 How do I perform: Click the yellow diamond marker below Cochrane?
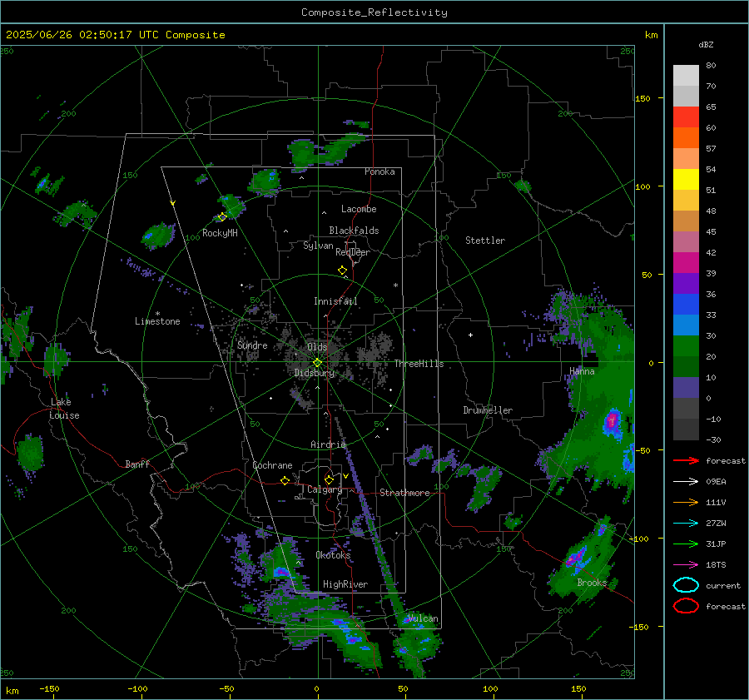(x=285, y=481)
